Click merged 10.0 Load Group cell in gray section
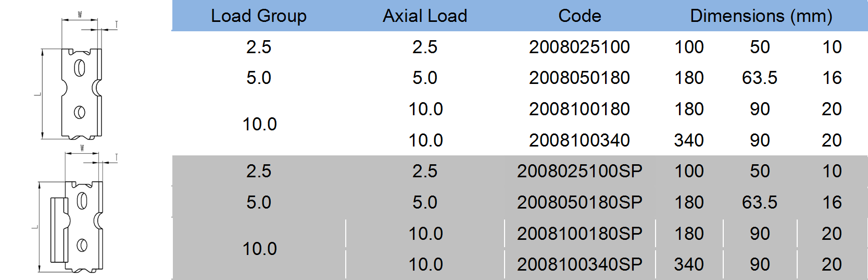 (x=259, y=249)
